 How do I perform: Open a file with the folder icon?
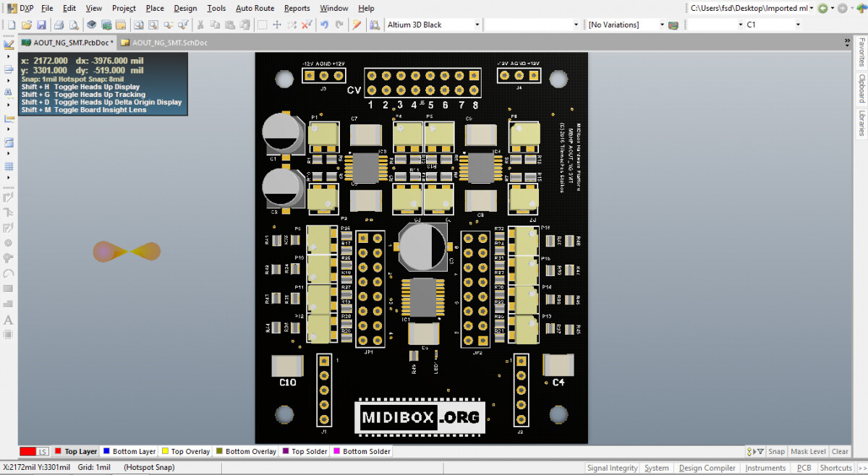pos(26,25)
